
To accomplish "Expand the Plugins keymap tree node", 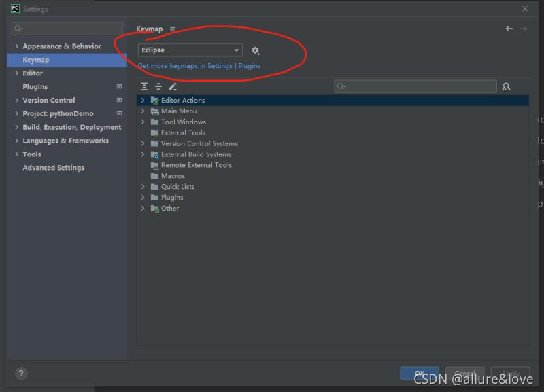I will [143, 197].
